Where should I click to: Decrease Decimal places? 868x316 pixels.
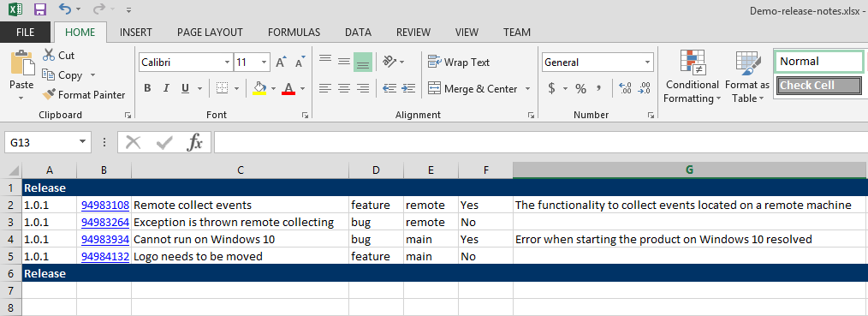click(x=645, y=88)
